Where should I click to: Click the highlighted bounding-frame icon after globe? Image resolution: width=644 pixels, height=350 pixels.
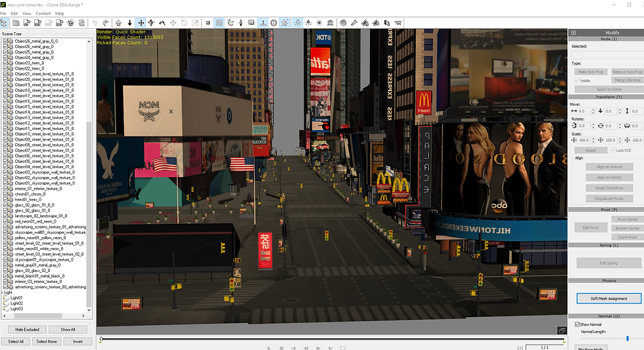285,23
